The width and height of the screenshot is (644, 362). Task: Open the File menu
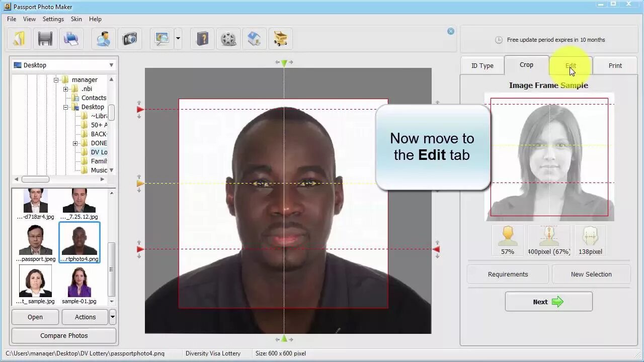pyautogui.click(x=12, y=19)
